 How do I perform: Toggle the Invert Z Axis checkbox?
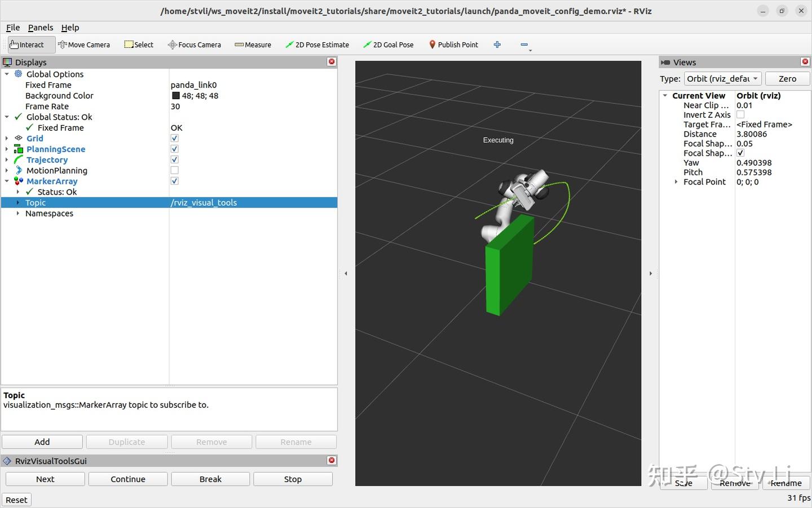pyautogui.click(x=740, y=114)
